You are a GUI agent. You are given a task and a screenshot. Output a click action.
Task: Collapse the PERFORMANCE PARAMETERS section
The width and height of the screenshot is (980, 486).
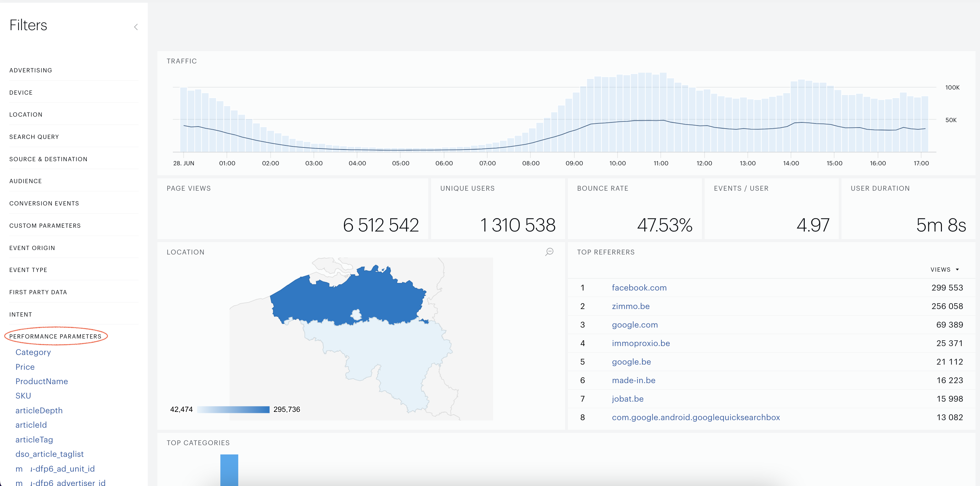(56, 336)
